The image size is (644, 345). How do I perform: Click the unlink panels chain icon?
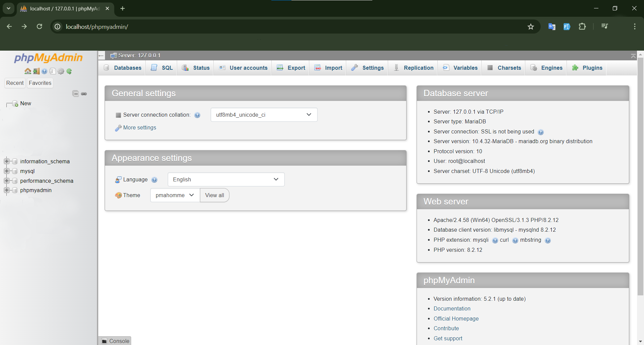coord(84,94)
